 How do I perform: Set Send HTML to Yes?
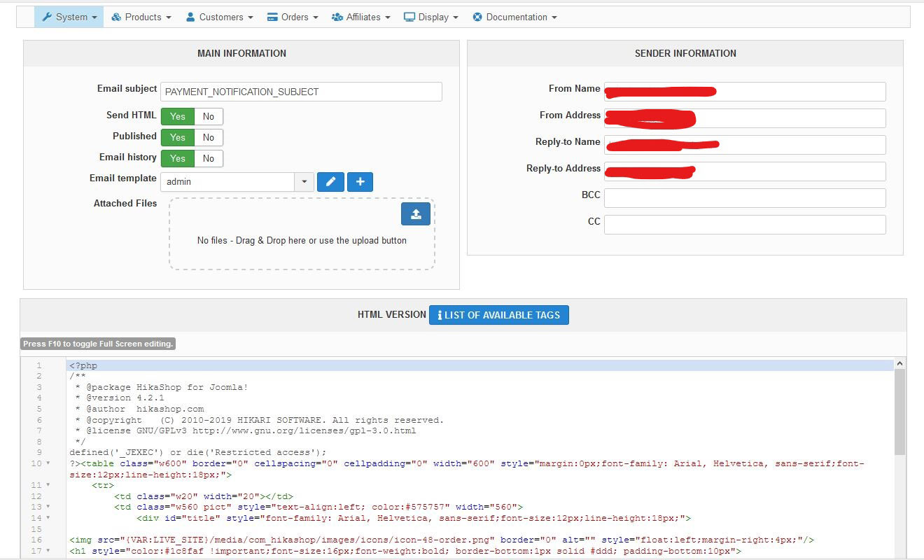[178, 116]
